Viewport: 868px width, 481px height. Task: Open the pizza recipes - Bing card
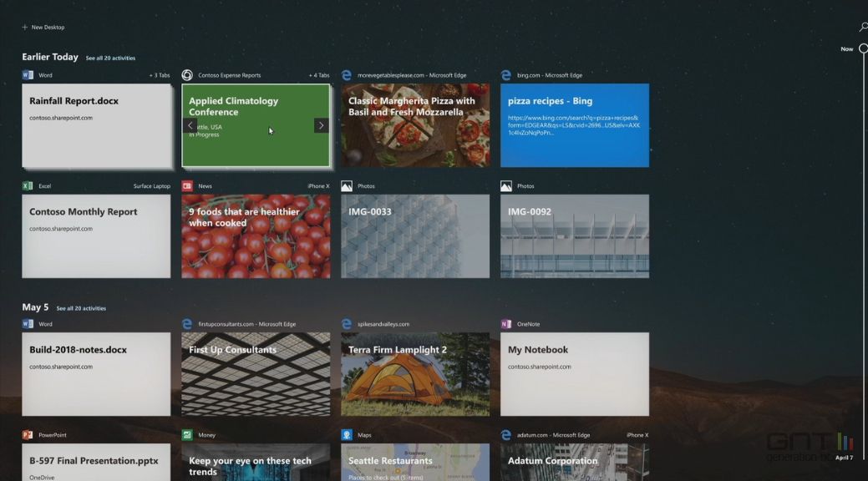tap(575, 125)
